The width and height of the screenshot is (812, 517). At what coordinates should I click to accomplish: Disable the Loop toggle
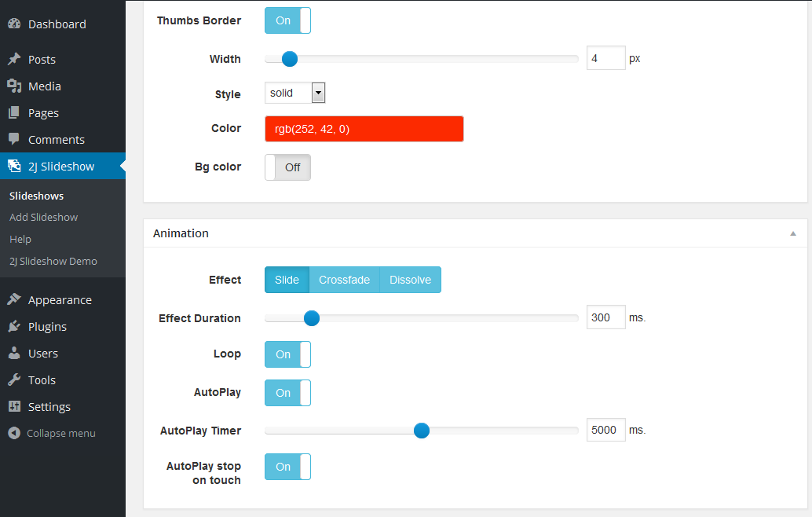pos(287,354)
